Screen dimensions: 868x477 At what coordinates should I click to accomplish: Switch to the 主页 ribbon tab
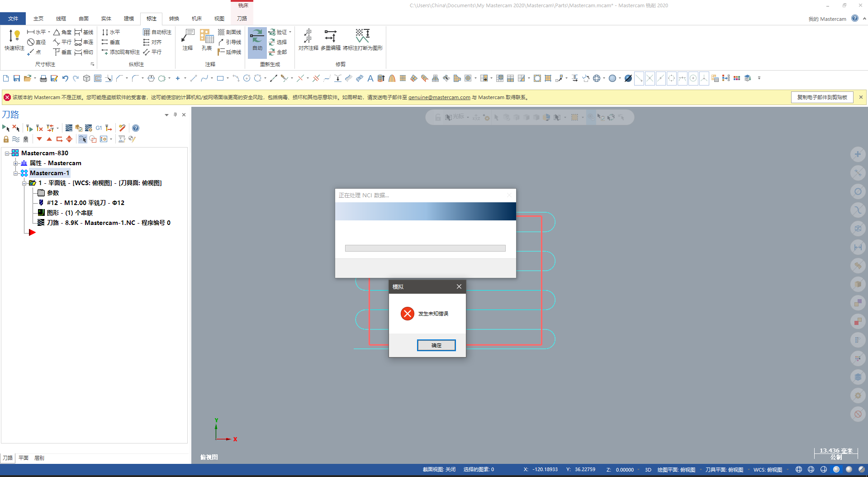pyautogui.click(x=38, y=19)
